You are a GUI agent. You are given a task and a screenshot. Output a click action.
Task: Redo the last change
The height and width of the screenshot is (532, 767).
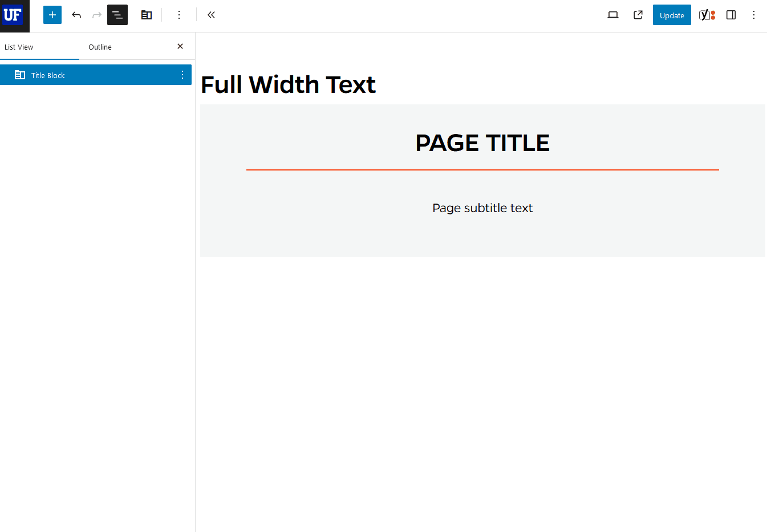pos(96,15)
